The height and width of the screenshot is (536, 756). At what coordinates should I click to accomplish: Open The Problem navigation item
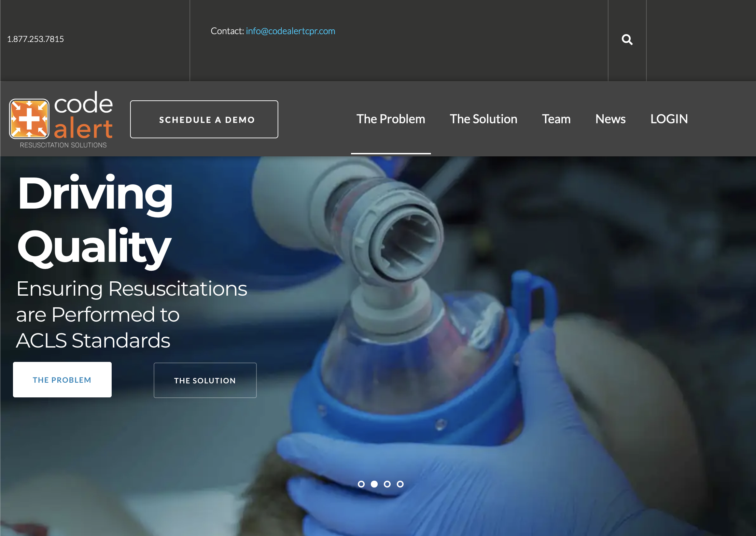click(x=391, y=119)
